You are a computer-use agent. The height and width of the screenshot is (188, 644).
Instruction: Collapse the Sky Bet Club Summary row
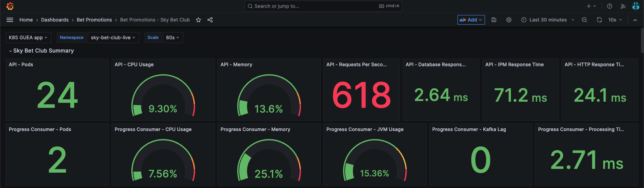point(41,50)
